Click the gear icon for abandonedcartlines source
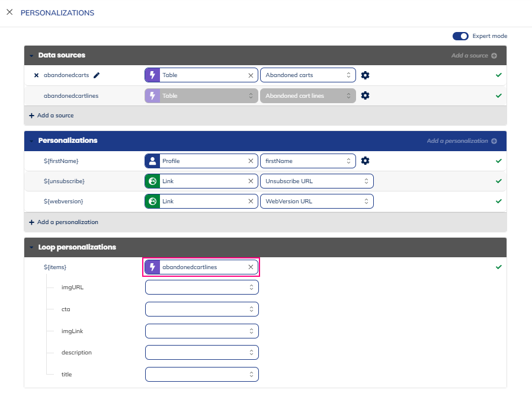Image resolution: width=532 pixels, height=393 pixels. (x=365, y=95)
